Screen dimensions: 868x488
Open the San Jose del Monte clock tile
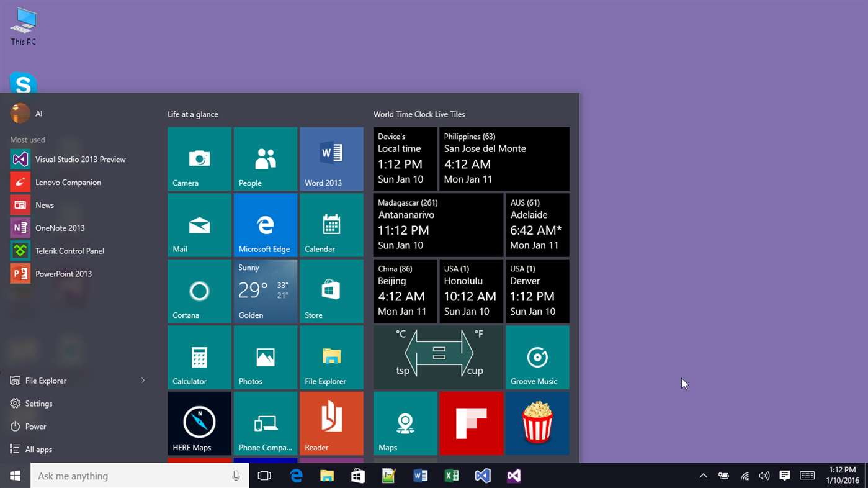pos(504,159)
